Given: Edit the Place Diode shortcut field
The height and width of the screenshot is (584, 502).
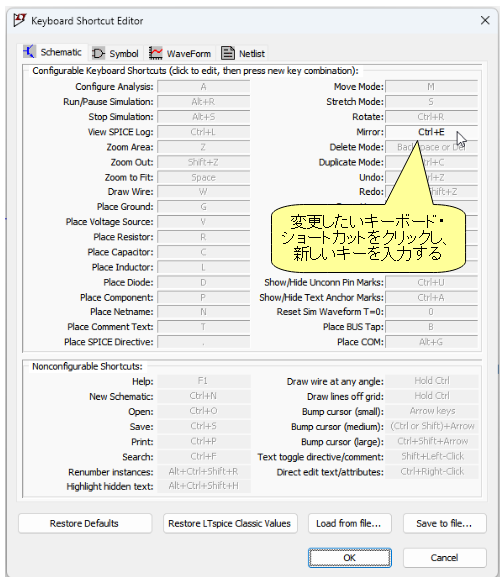Looking at the screenshot, I should 203,282.
